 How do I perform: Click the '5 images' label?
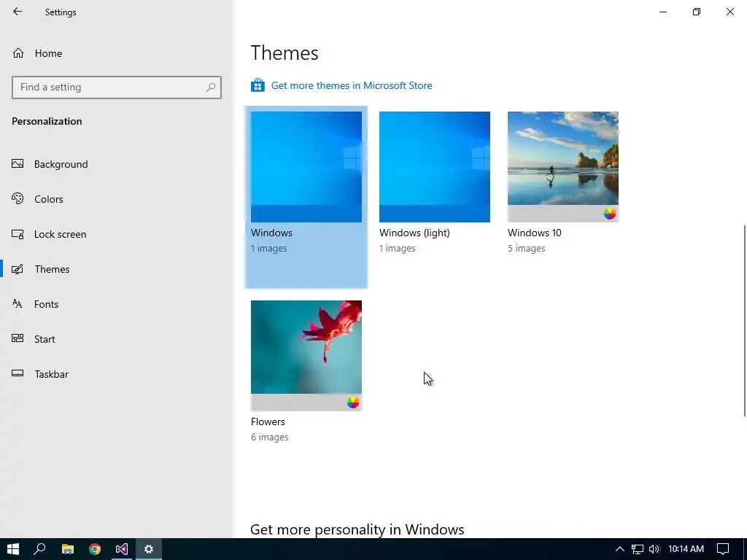[527, 249]
